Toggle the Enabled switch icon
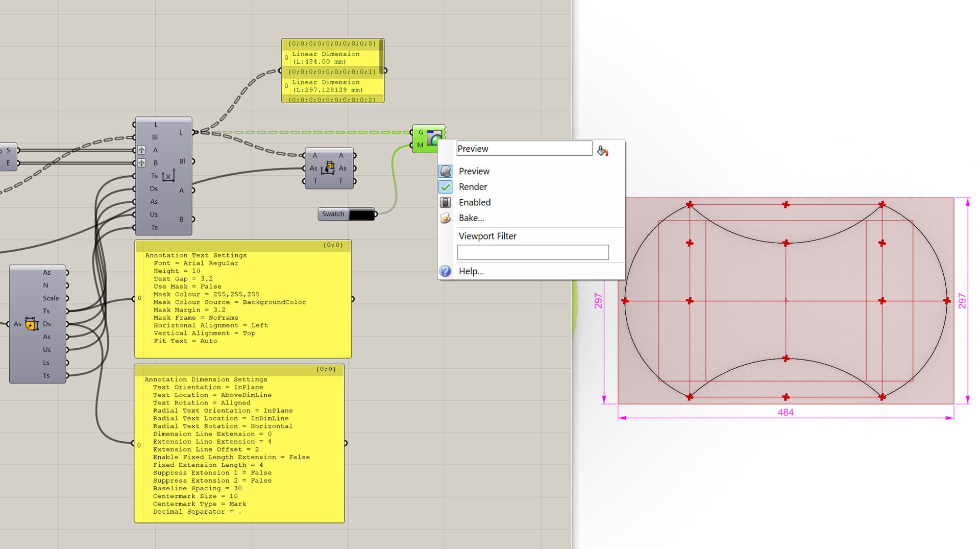This screenshot has width=980, height=549. coord(446,202)
